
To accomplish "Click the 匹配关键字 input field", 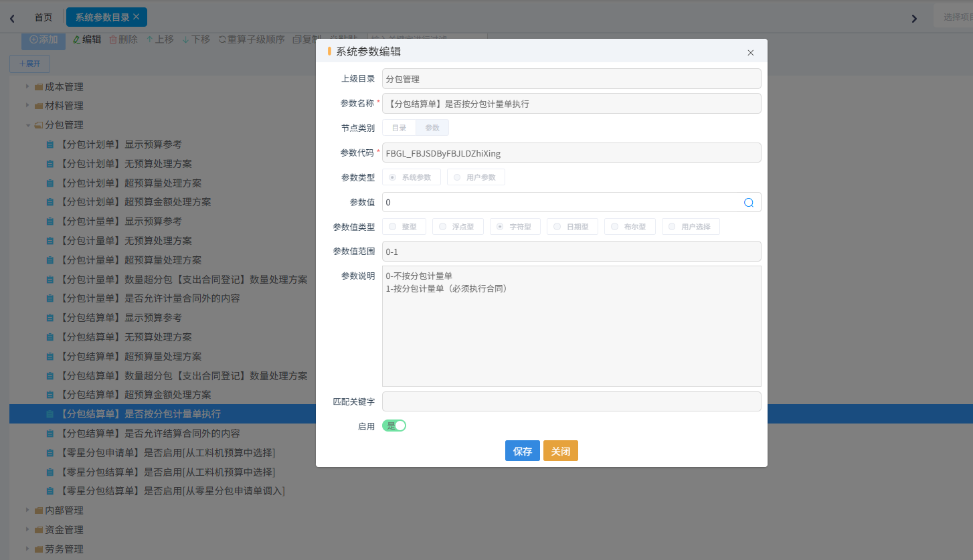I will point(571,401).
